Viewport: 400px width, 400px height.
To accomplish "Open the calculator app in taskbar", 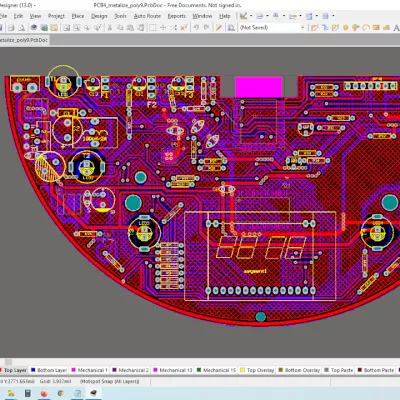I will [x=28, y=394].
